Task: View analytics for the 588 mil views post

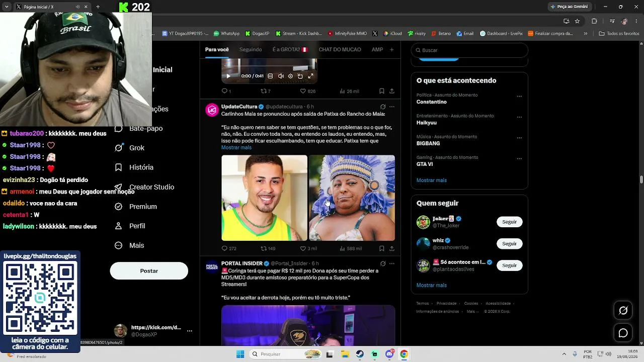Action: pos(351,248)
